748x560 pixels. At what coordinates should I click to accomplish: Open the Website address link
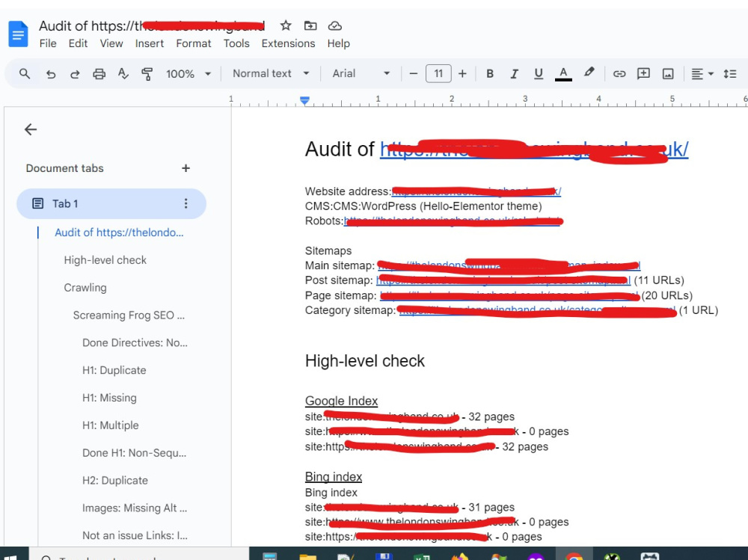476,191
